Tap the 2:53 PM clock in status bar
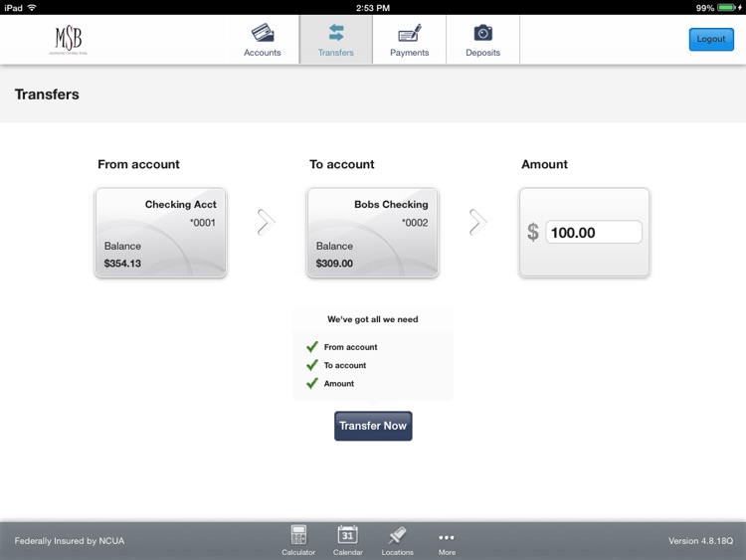The image size is (746, 560). coord(373,8)
